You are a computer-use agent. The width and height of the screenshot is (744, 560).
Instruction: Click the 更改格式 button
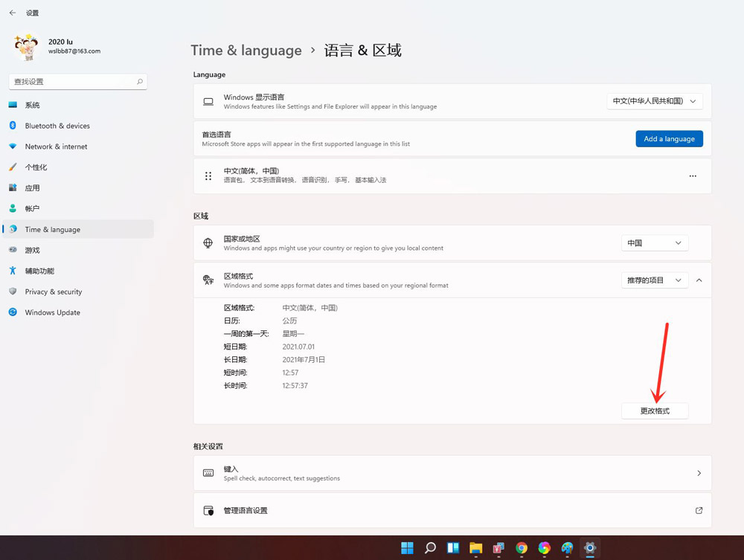click(x=655, y=411)
